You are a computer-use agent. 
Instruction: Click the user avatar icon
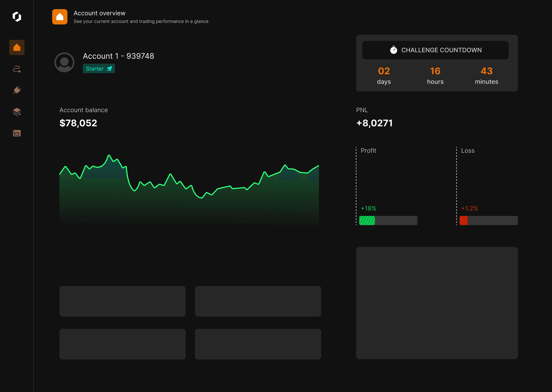point(64,62)
